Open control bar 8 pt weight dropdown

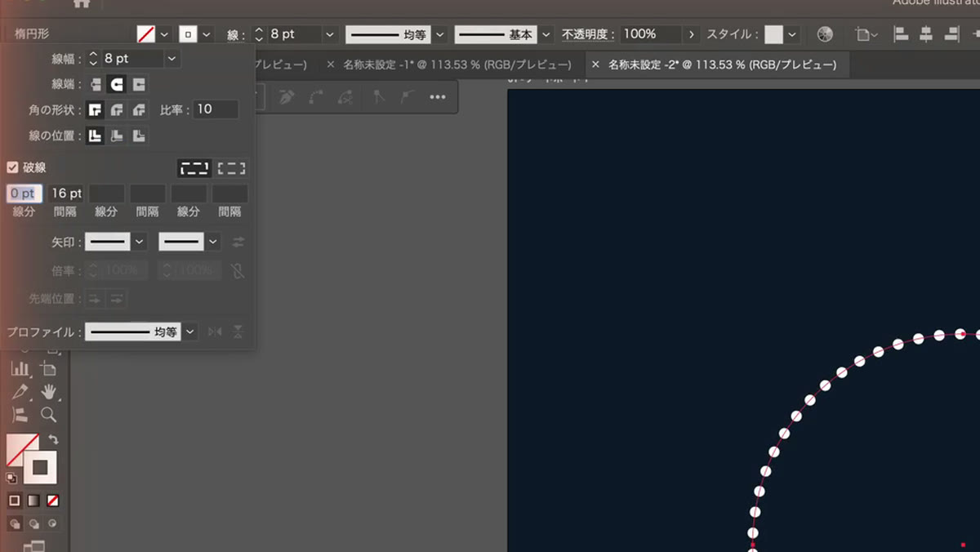pyautogui.click(x=330, y=34)
